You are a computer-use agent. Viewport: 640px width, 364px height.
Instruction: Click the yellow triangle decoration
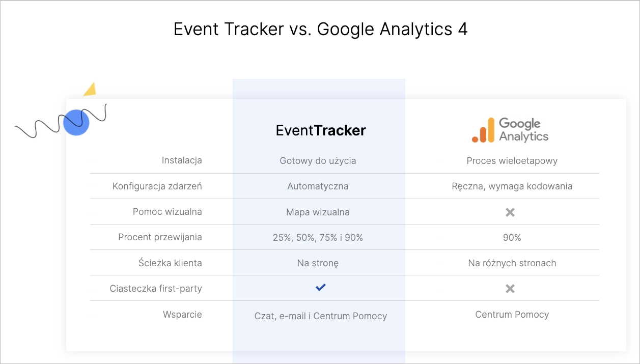pos(90,90)
